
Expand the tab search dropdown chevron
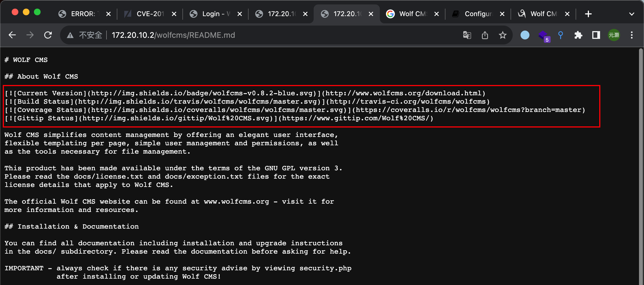[x=632, y=14]
